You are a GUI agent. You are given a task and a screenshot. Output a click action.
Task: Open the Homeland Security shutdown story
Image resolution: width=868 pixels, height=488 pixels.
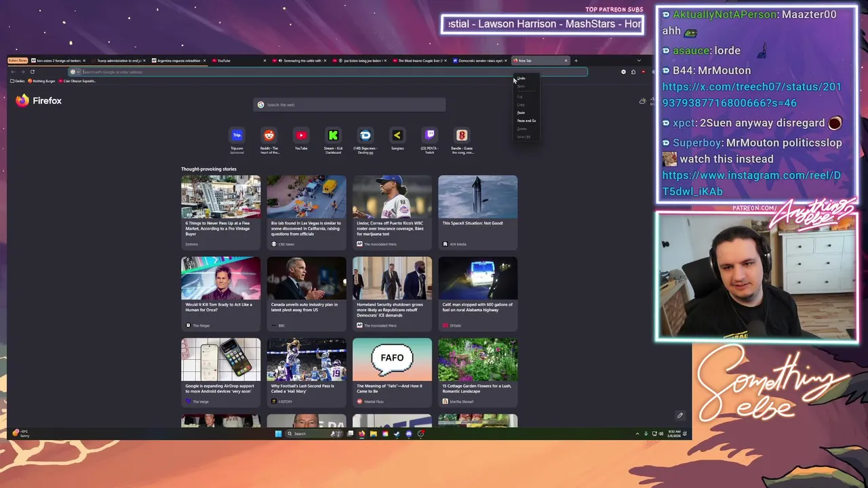(392, 293)
